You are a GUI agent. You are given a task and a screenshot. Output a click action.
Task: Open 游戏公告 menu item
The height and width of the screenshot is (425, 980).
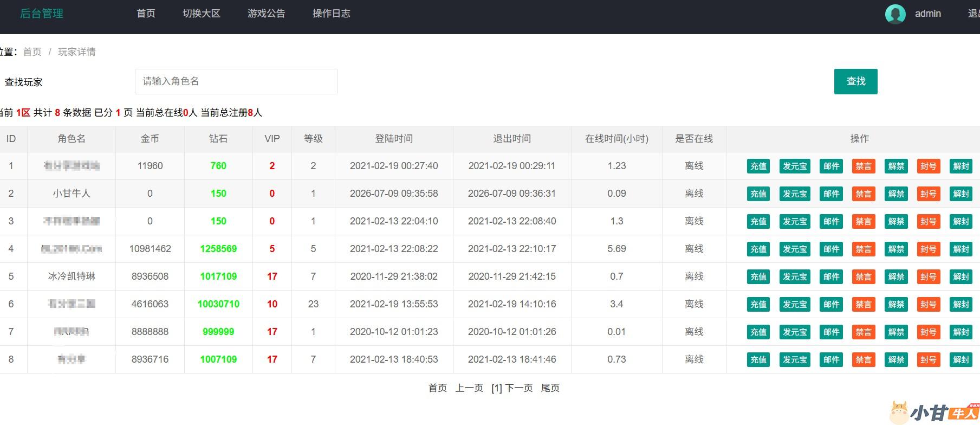coord(267,14)
